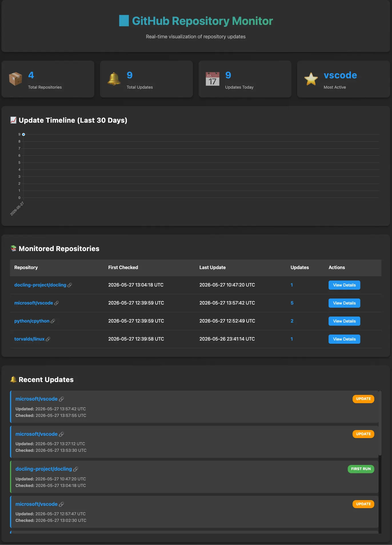View Details for python/cpython
Viewport: 392px width, 545px height.
pos(344,321)
